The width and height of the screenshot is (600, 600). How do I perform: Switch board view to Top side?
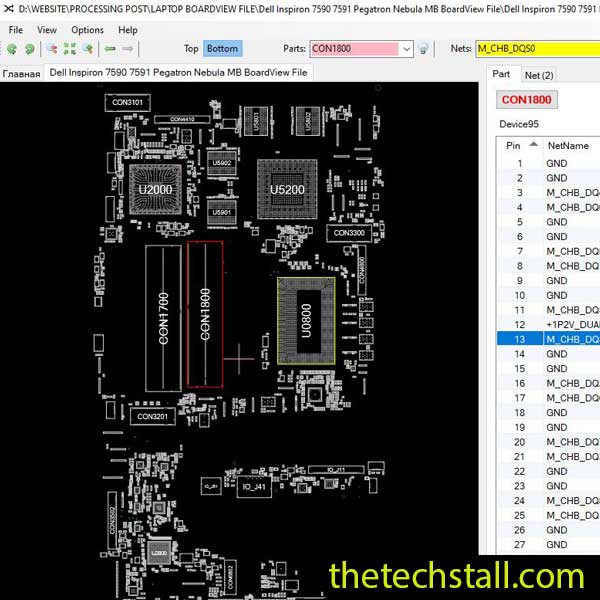191,48
